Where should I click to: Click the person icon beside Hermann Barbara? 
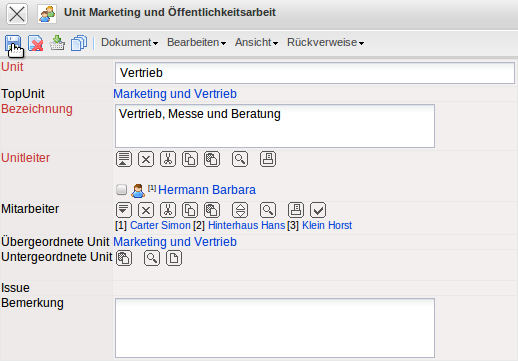(138, 191)
